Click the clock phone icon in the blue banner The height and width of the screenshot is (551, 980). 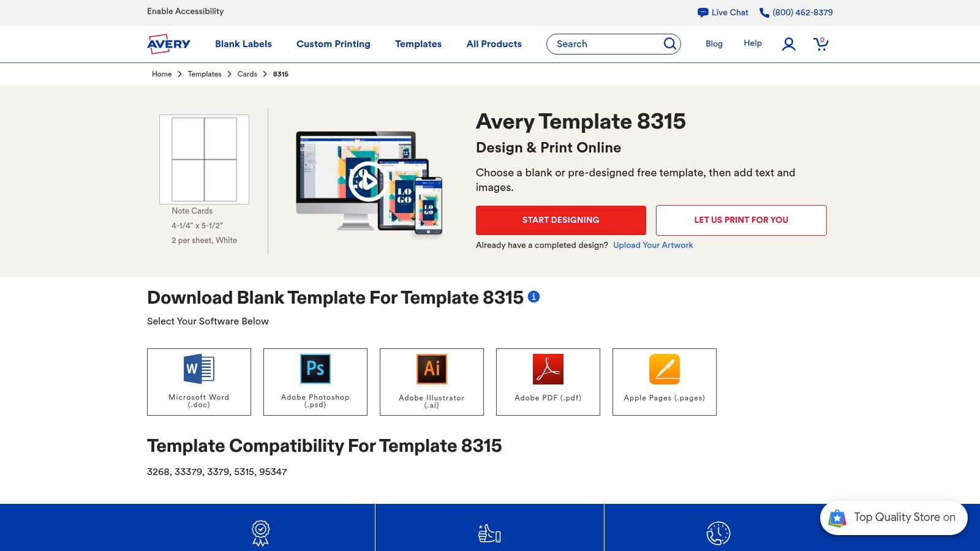click(718, 533)
